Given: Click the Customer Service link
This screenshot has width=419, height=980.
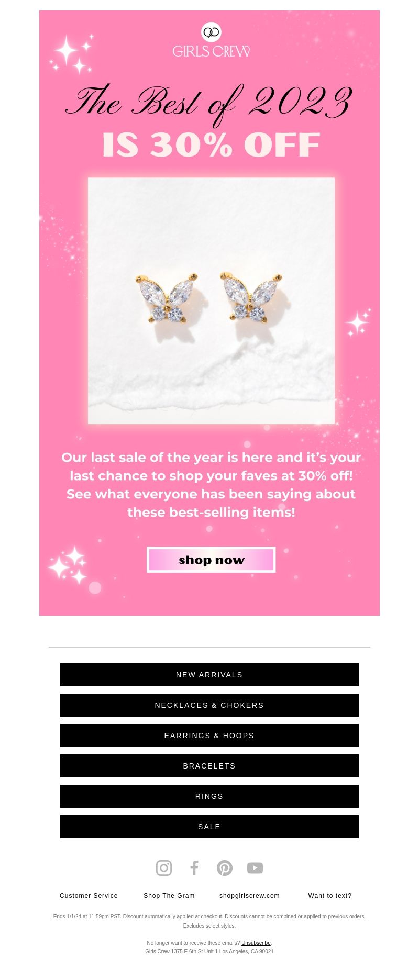Looking at the screenshot, I should tap(89, 896).
